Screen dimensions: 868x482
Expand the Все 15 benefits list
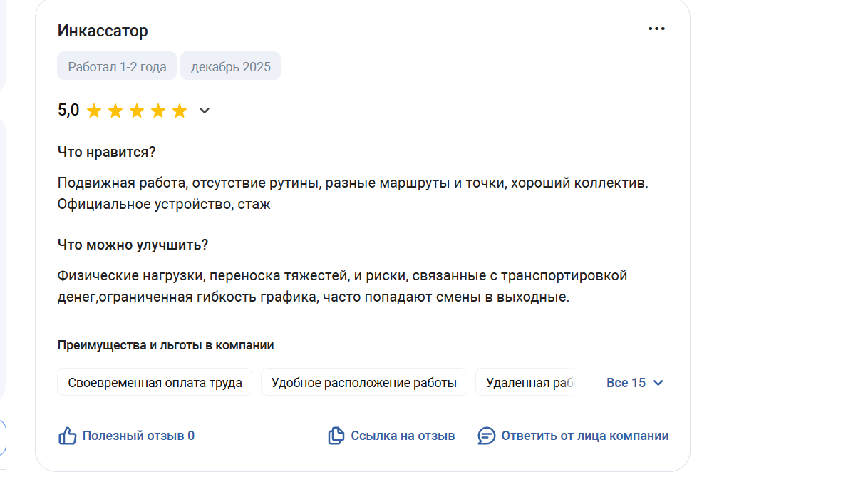click(634, 383)
